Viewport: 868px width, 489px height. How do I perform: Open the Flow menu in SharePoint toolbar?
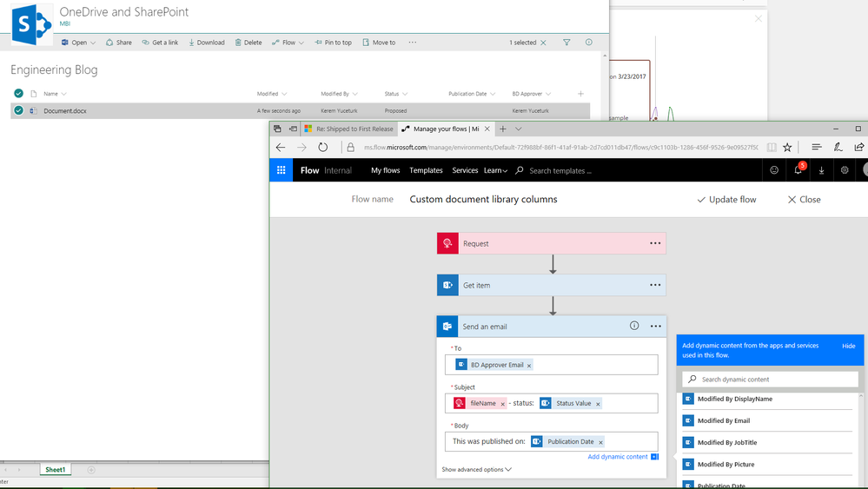coord(288,43)
